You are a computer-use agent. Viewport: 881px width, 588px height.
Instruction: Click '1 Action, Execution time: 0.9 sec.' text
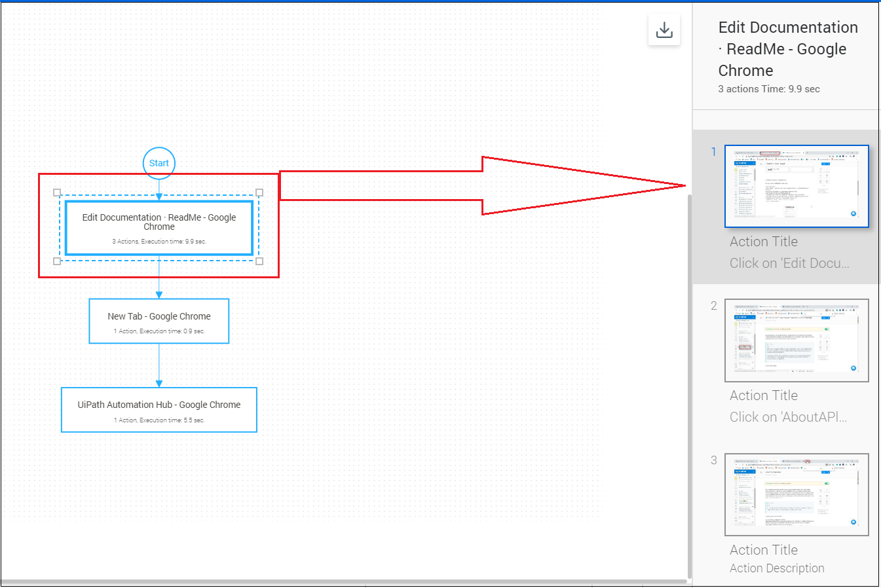[159, 331]
